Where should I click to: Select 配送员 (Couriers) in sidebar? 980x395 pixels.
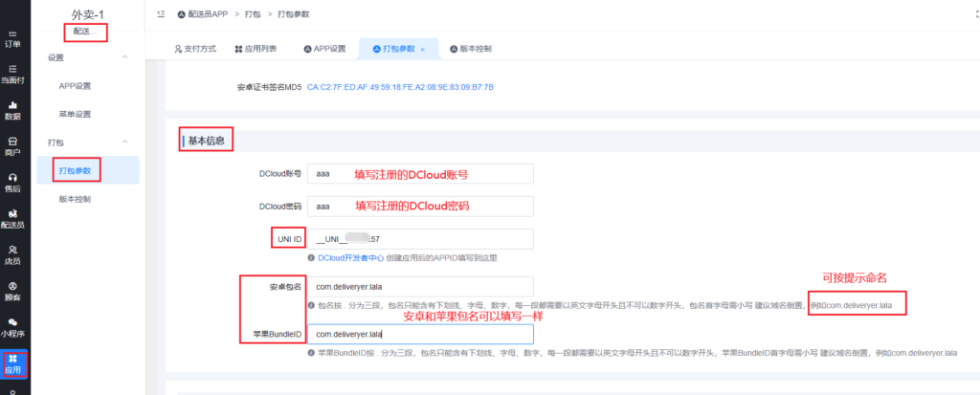(12, 218)
